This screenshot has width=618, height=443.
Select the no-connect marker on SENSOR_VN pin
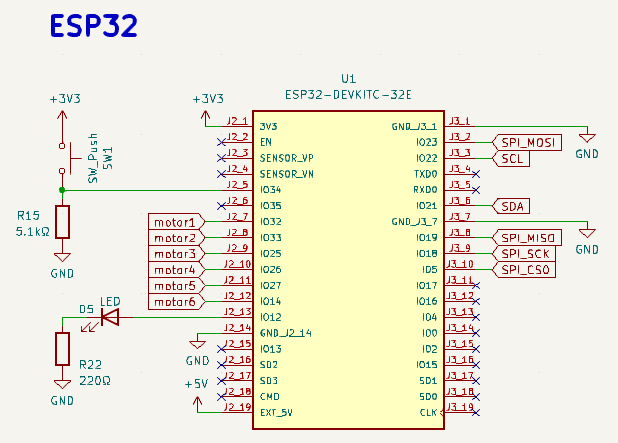[222, 174]
